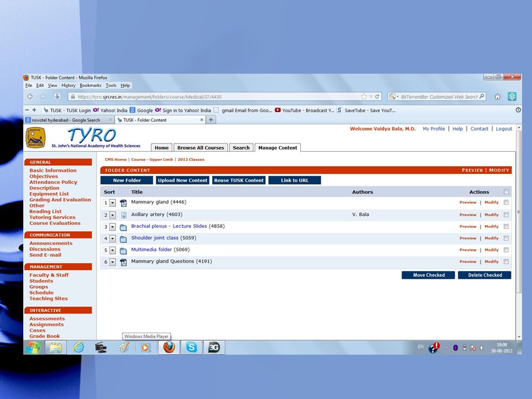Click the Skype icon on taskbar
This screenshot has height=399, width=532.
click(x=191, y=347)
